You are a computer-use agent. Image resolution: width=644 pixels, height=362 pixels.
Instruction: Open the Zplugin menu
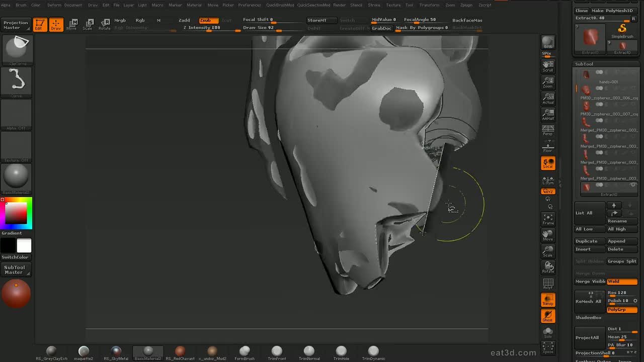(x=466, y=5)
